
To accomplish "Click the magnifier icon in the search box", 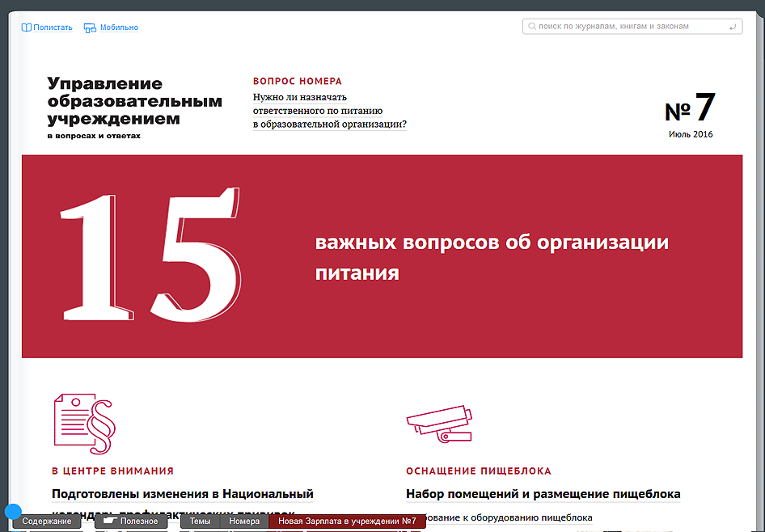I will click(x=531, y=27).
